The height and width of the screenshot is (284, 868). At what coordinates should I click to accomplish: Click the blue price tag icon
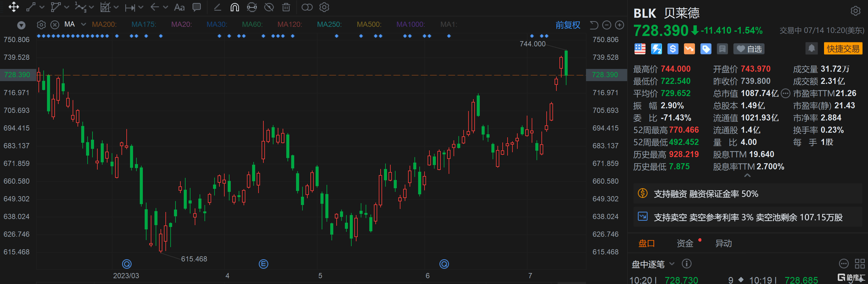point(706,49)
